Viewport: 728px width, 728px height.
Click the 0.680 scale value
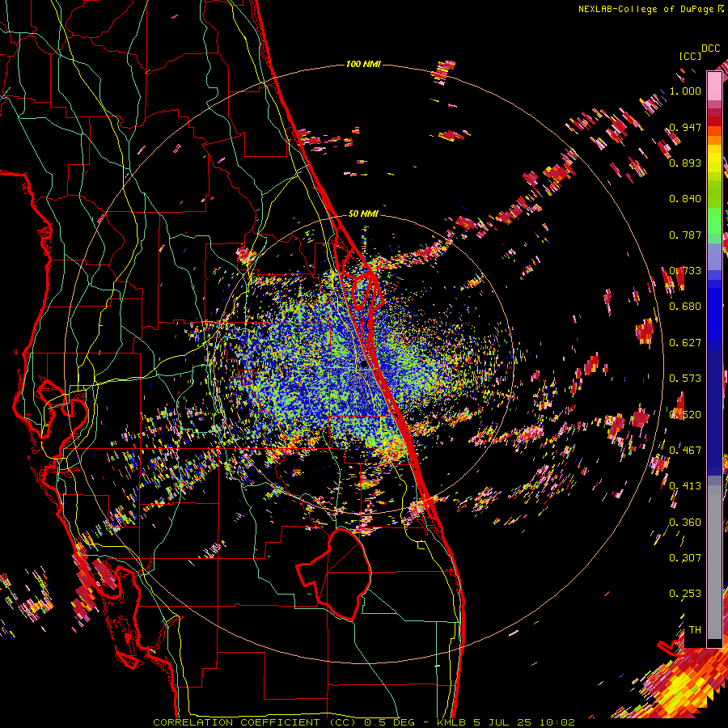coord(685,307)
